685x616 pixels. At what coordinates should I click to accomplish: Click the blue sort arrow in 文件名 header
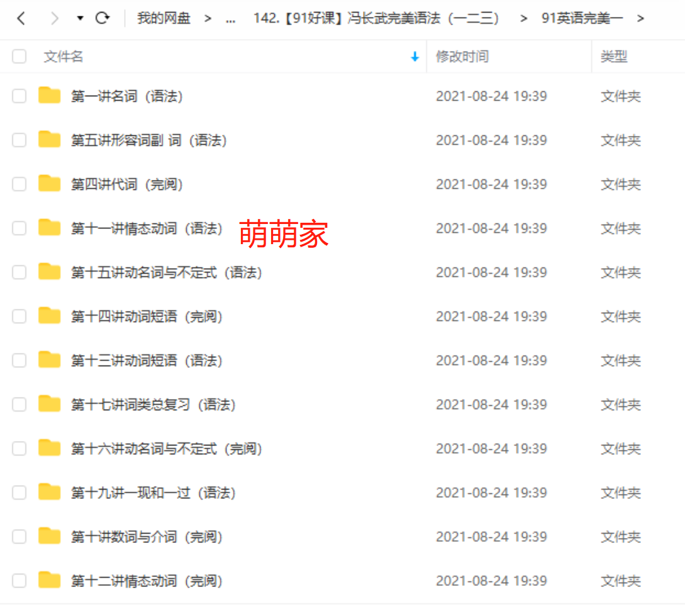[415, 57]
